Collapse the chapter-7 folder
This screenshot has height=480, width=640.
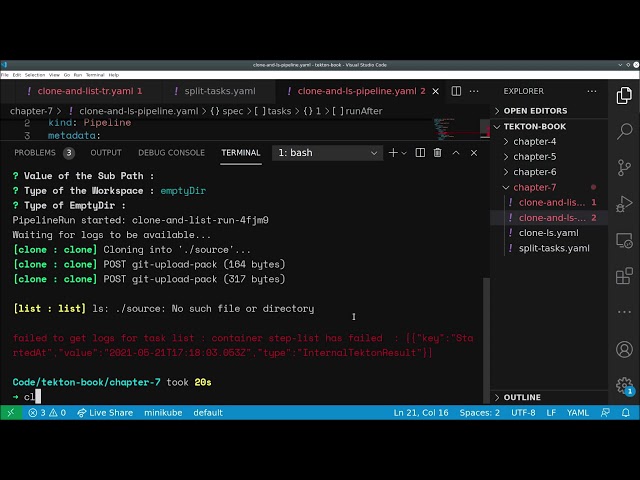point(549,187)
